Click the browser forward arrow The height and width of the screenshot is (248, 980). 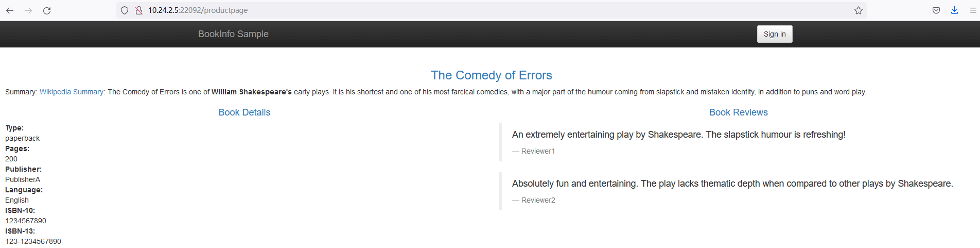tap(28, 10)
